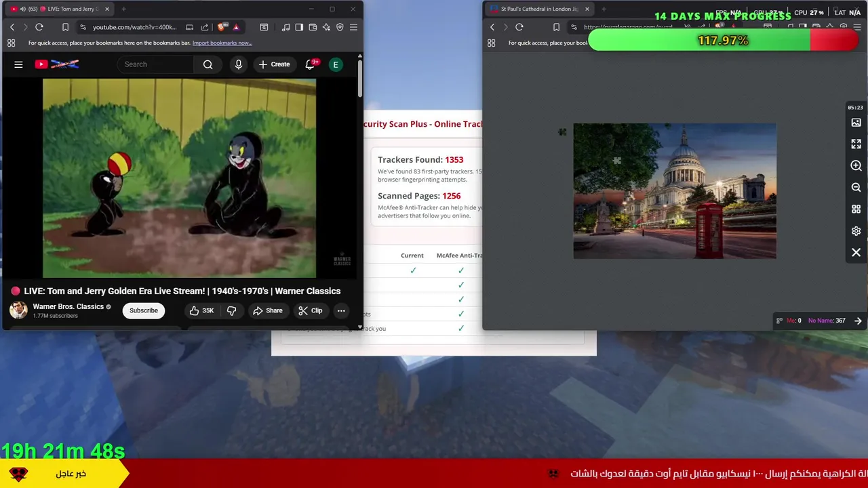Screen dimensions: 868x488
Task: Open the E account avatar menu
Action: 335,64
